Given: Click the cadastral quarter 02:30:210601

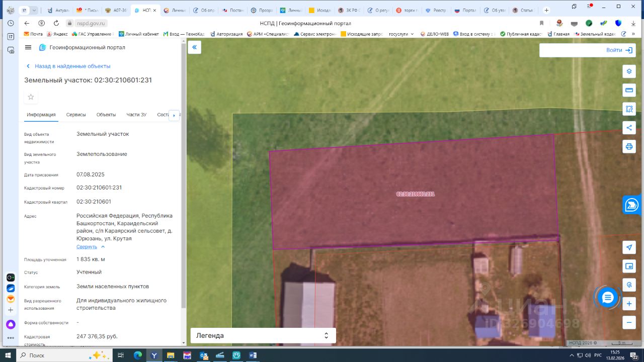Looking at the screenshot, I should coord(94,202).
